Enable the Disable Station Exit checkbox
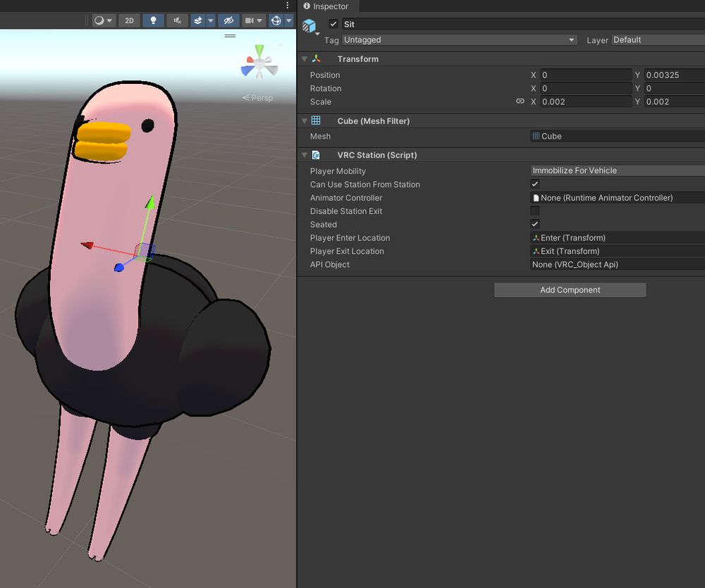The image size is (705, 588). [535, 211]
